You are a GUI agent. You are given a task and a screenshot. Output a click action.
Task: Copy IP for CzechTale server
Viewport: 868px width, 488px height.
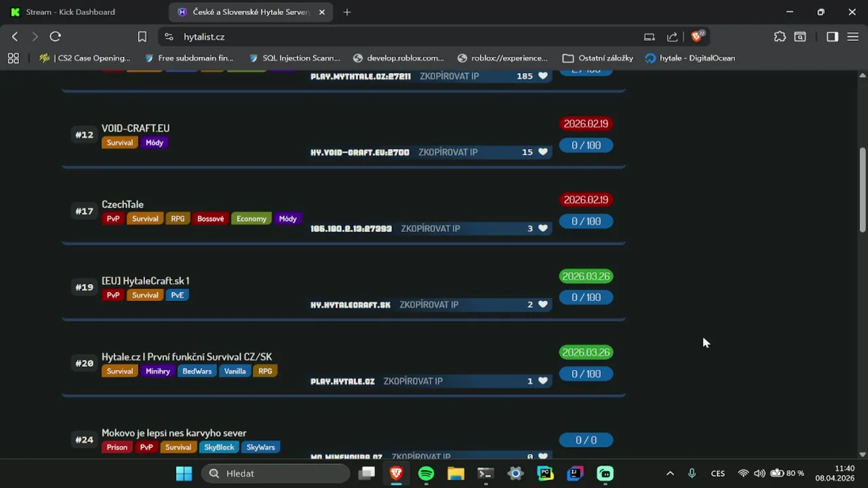[431, 228]
